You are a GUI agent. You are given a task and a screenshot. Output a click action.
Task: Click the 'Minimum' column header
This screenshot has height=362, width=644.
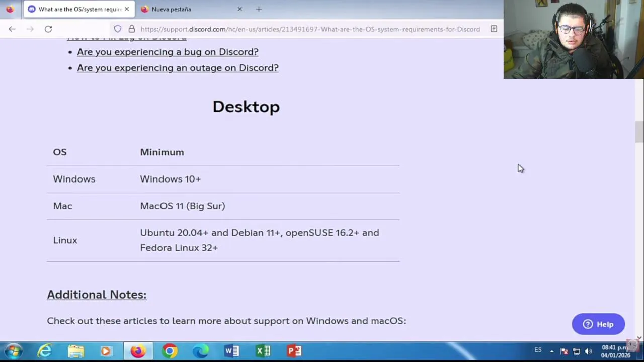162,152
